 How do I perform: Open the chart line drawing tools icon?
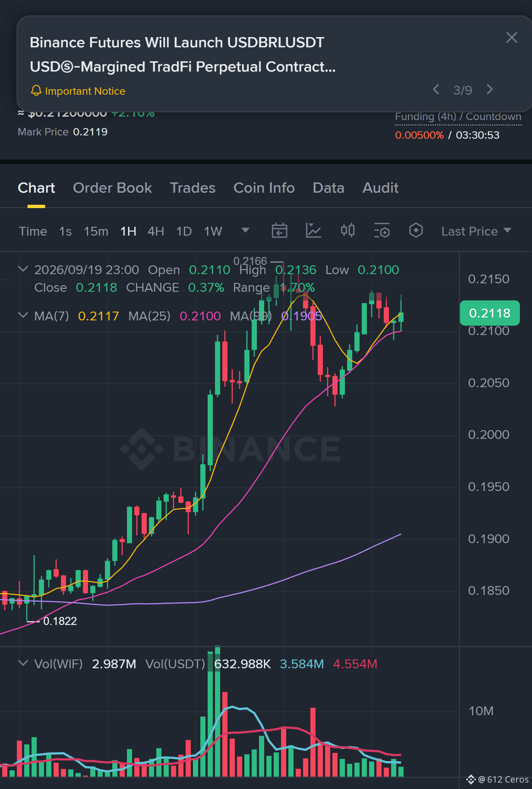coord(313,231)
